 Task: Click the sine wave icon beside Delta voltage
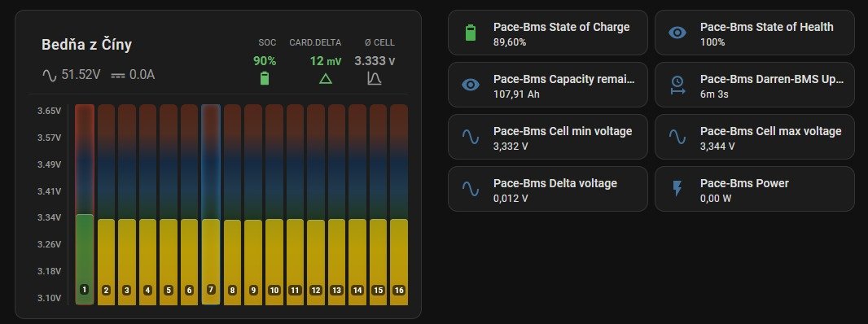[x=470, y=189]
